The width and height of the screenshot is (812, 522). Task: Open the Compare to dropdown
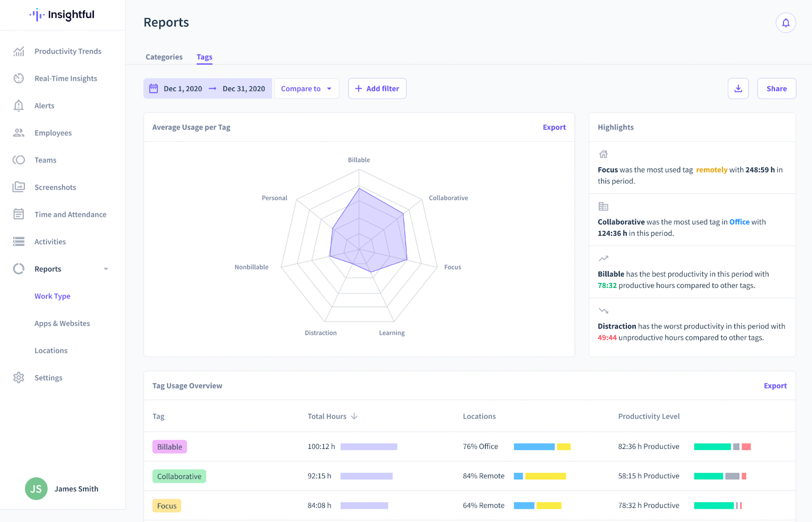tap(306, 88)
